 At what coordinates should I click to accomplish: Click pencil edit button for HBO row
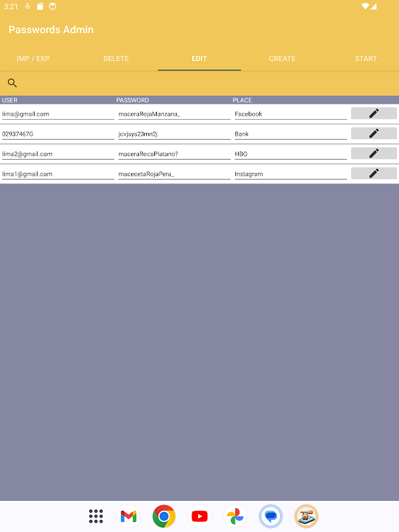(x=374, y=154)
